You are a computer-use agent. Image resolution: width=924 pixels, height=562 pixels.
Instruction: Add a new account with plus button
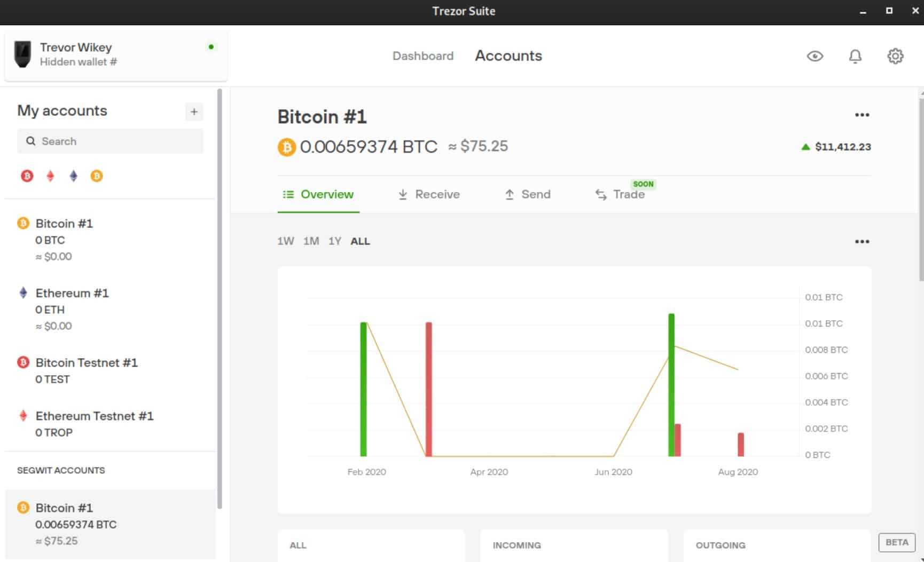(194, 112)
